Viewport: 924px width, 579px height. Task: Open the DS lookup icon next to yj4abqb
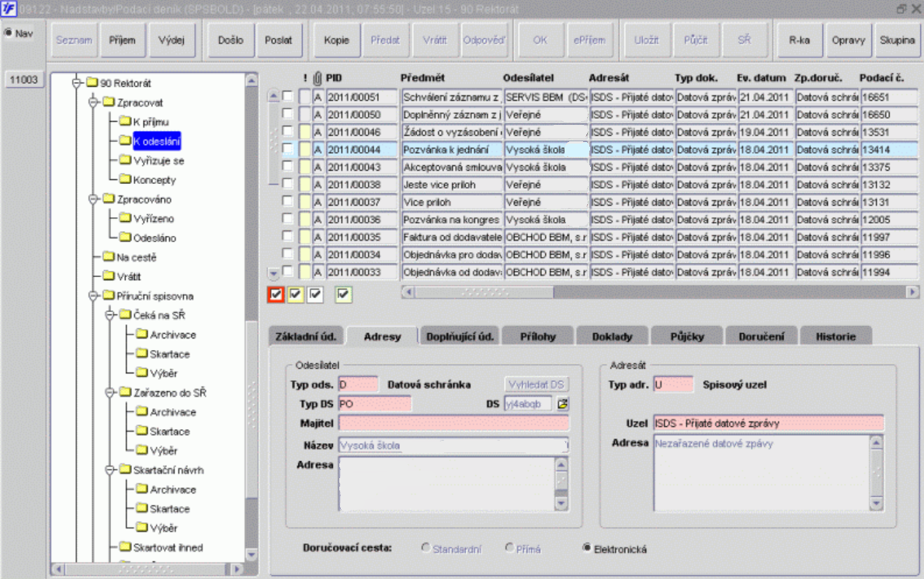tap(562, 404)
